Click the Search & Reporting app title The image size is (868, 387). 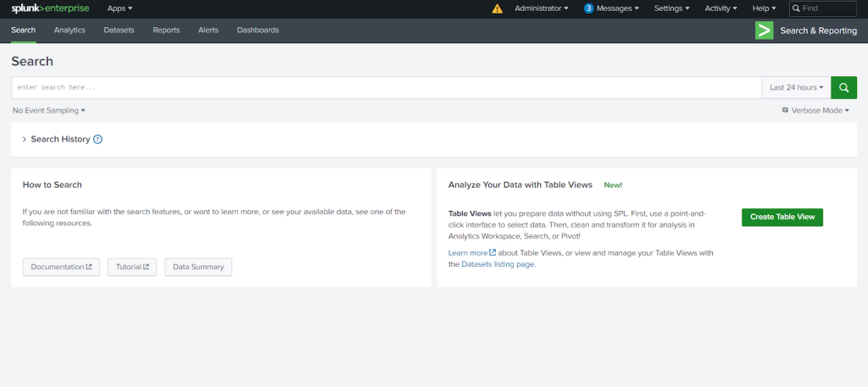818,30
